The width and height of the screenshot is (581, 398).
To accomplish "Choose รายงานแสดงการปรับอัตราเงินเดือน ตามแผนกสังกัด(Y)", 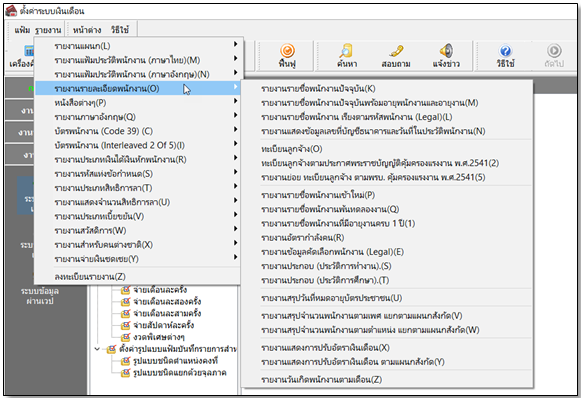I will [387, 362].
